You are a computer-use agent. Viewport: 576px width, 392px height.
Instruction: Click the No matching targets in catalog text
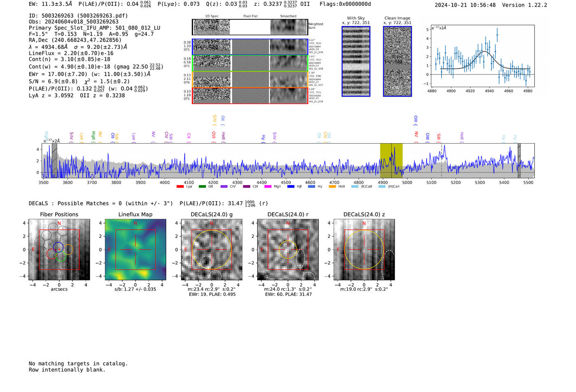78,364
